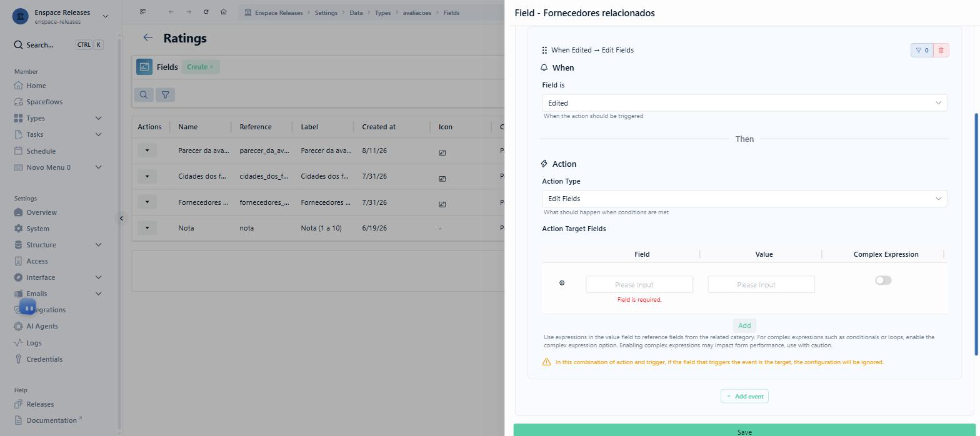Open the filter icon in Fields toolbar
Viewport: 980px width, 436px height.
pyautogui.click(x=165, y=94)
